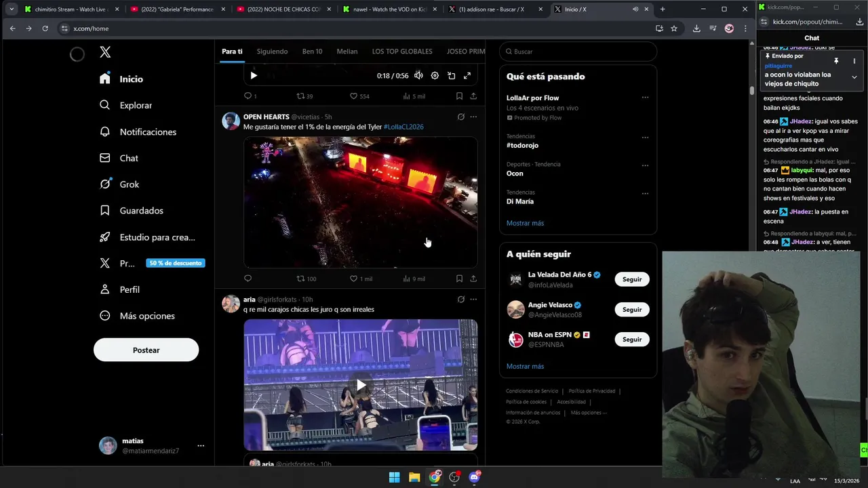The height and width of the screenshot is (488, 868).
Task: Open the #LollaCL2026 hashtag link
Action: pyautogui.click(x=403, y=127)
